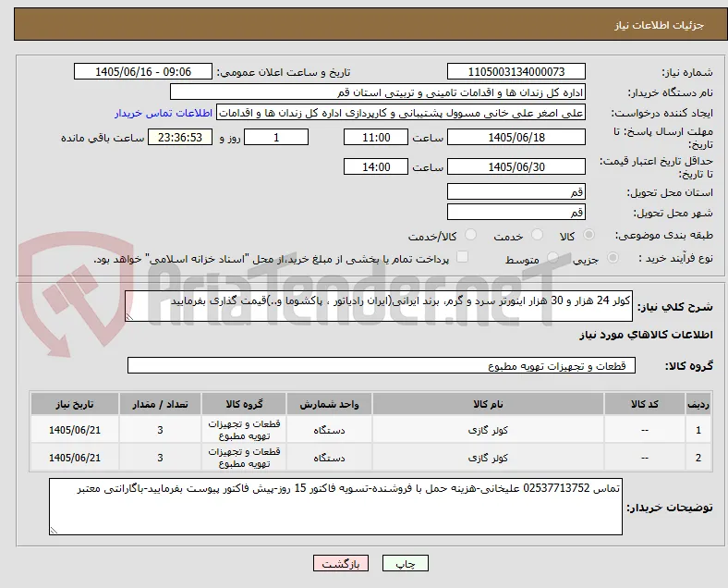This screenshot has width=728, height=588.
Task: Click the resize handle of توضیحات خریدار
Action: point(54,530)
